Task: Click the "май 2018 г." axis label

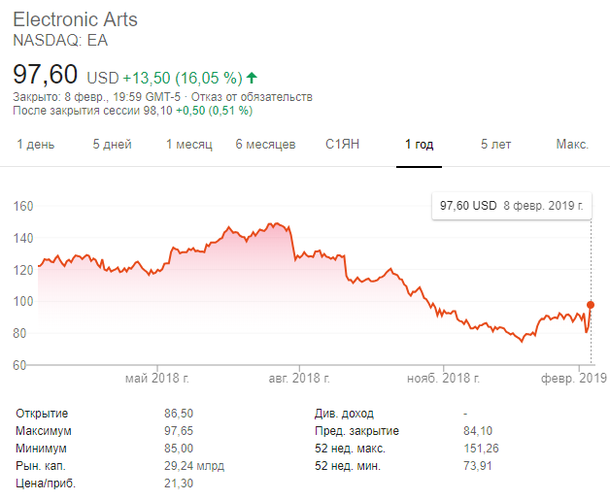Action: point(157,378)
